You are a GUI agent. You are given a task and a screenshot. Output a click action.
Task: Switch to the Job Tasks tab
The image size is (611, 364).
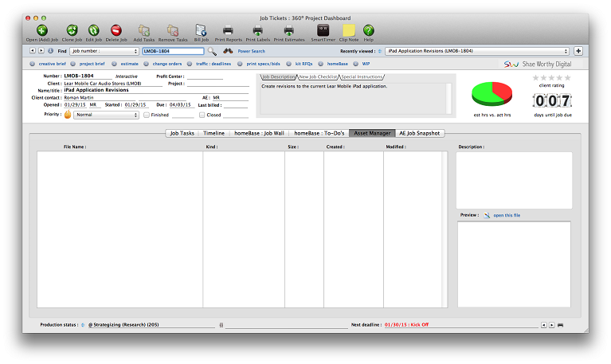pyautogui.click(x=182, y=133)
